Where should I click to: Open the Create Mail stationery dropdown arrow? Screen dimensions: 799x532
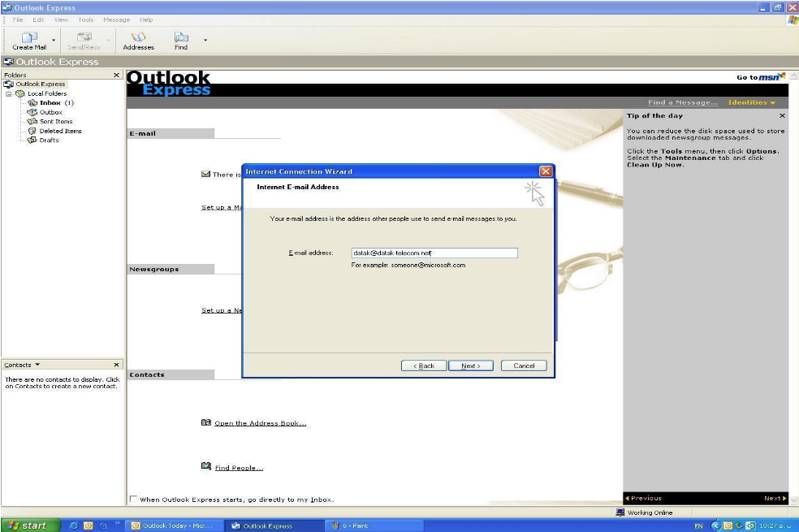(x=54, y=41)
